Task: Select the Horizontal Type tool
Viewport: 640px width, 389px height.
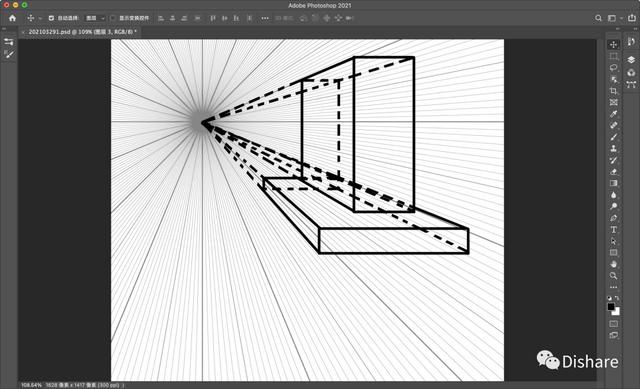Action: coord(613,230)
